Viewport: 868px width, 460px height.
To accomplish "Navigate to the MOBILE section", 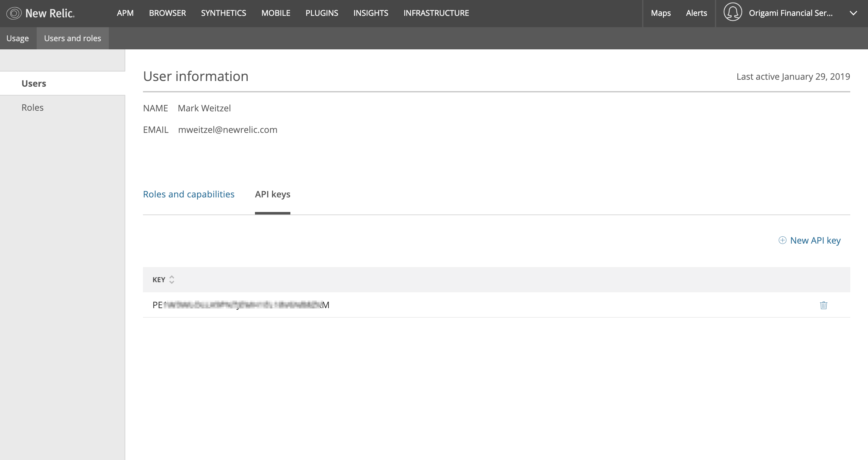I will (276, 13).
